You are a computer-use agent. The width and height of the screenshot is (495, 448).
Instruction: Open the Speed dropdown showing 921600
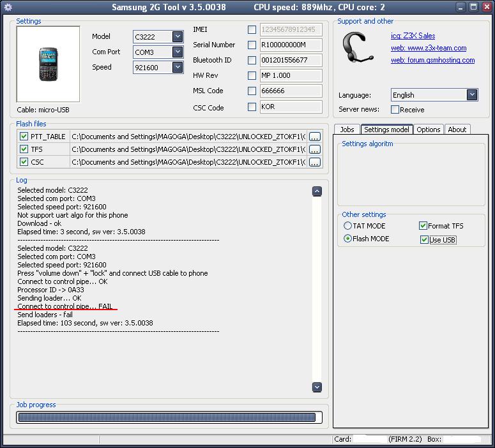click(178, 67)
